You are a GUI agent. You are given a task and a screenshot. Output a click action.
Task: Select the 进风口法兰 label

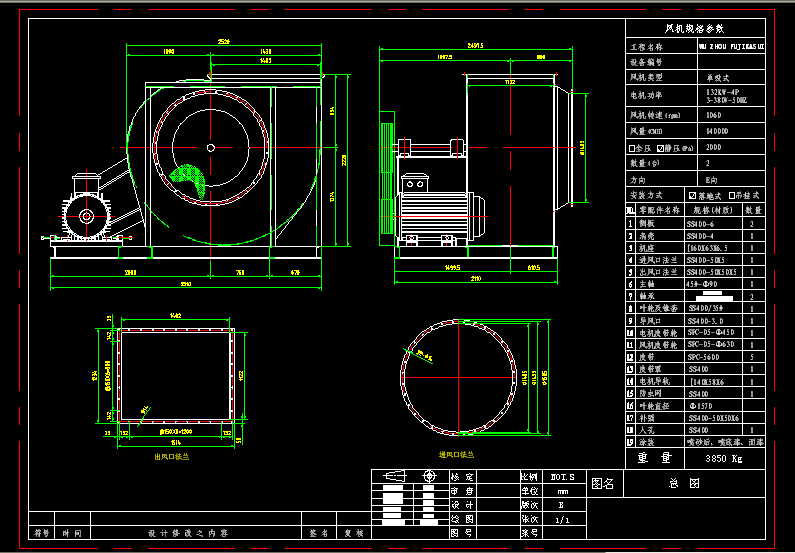[456, 455]
